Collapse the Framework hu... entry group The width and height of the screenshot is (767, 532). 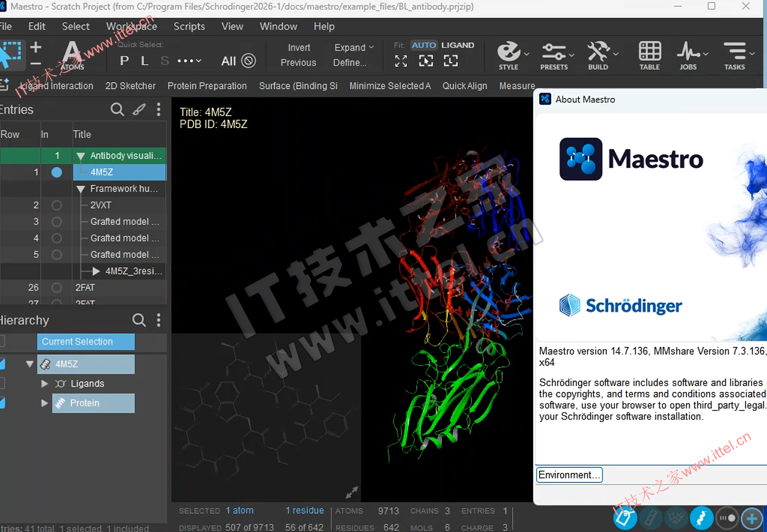tap(81, 189)
